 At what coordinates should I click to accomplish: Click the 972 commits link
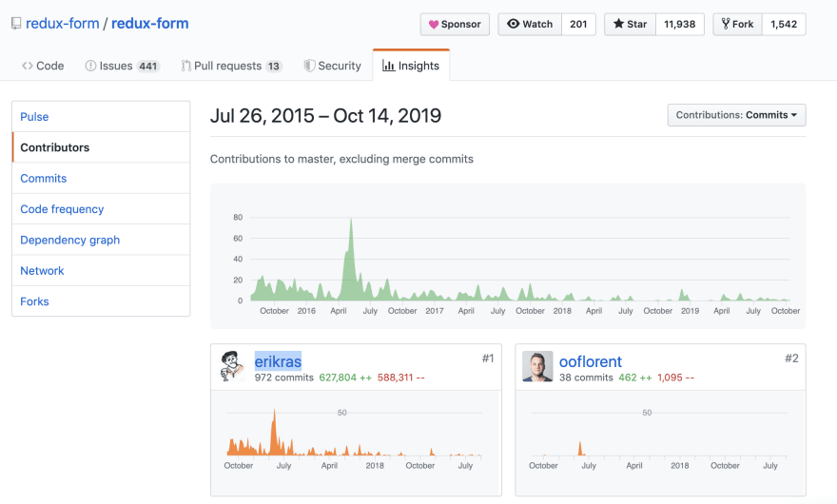[284, 378]
